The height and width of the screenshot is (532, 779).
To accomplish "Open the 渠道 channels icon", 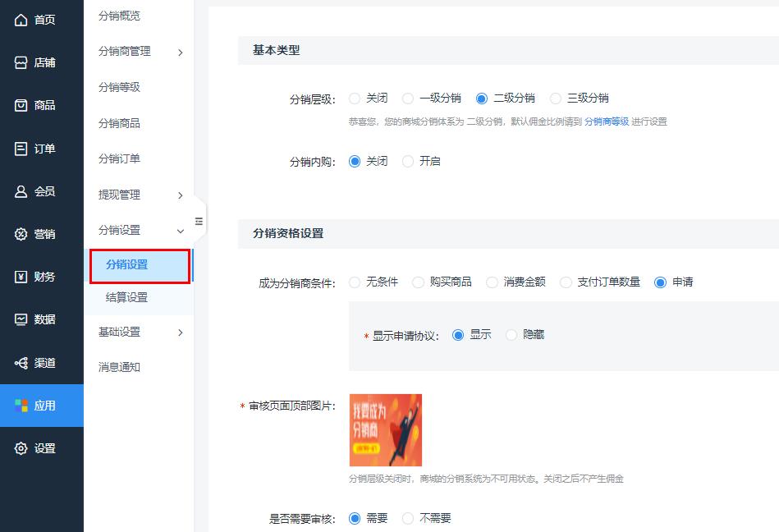I will point(22,362).
